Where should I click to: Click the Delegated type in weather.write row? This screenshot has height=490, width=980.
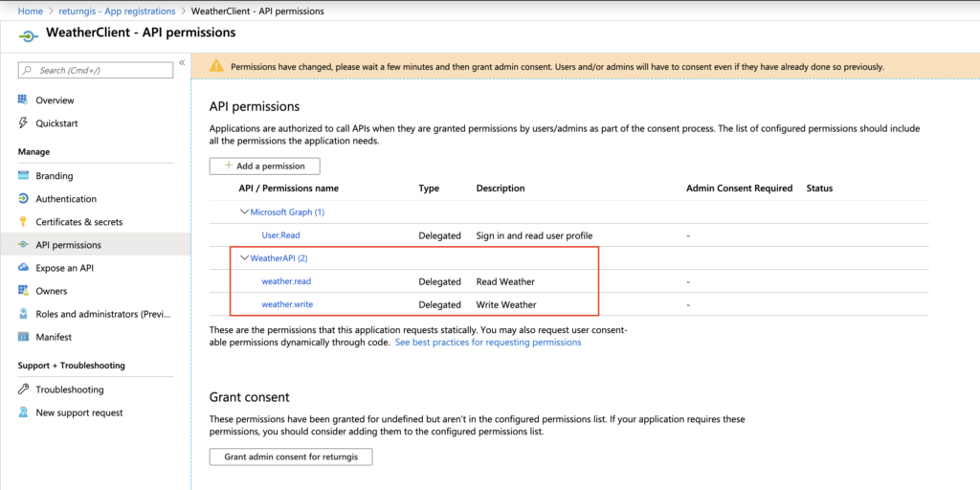coord(439,304)
